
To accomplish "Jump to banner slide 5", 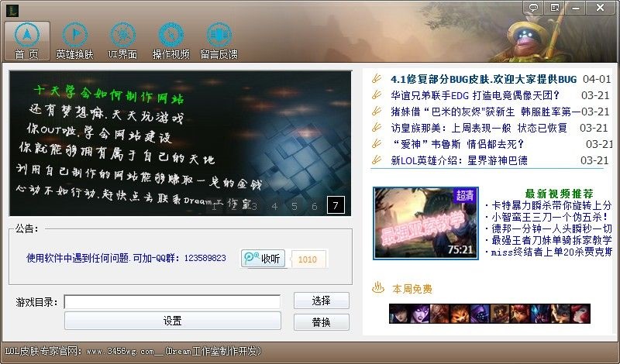I will (x=294, y=206).
